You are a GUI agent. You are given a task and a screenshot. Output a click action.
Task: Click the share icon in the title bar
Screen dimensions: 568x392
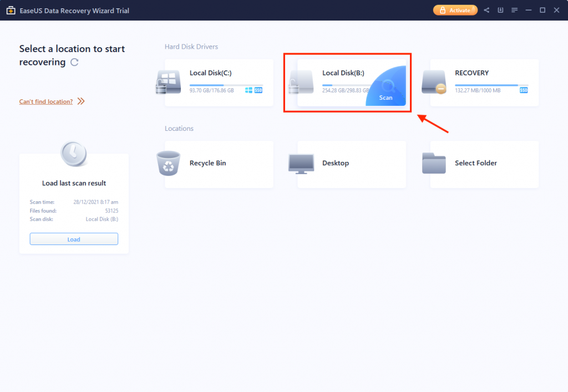pos(486,10)
